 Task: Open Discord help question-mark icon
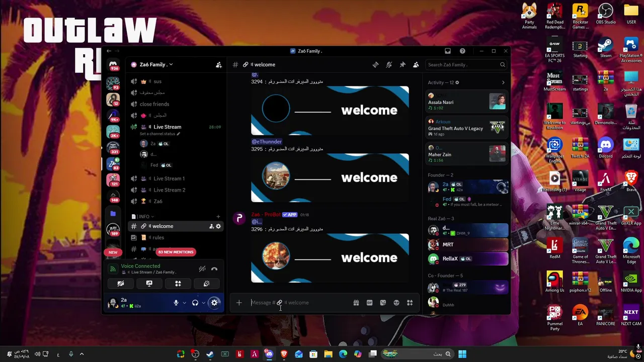[462, 51]
